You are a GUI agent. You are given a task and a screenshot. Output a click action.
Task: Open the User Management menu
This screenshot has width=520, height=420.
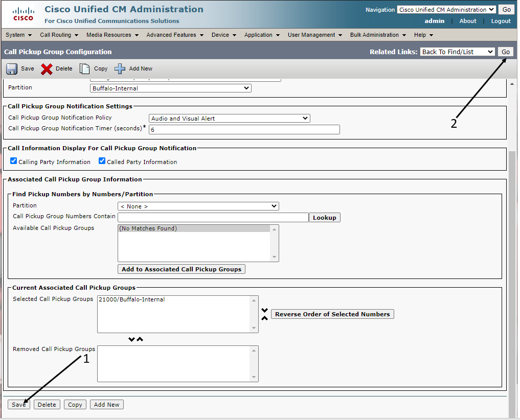click(315, 35)
